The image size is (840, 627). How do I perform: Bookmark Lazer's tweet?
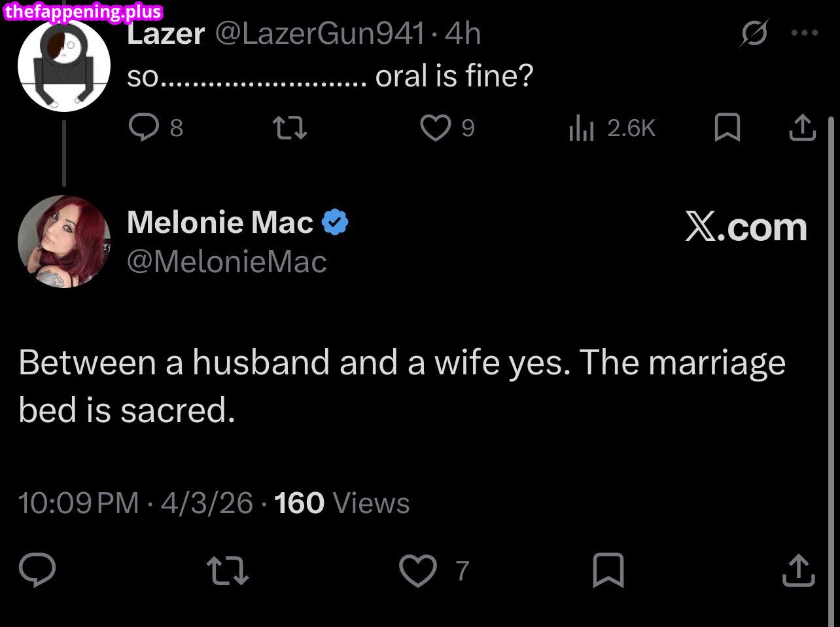[x=727, y=128]
